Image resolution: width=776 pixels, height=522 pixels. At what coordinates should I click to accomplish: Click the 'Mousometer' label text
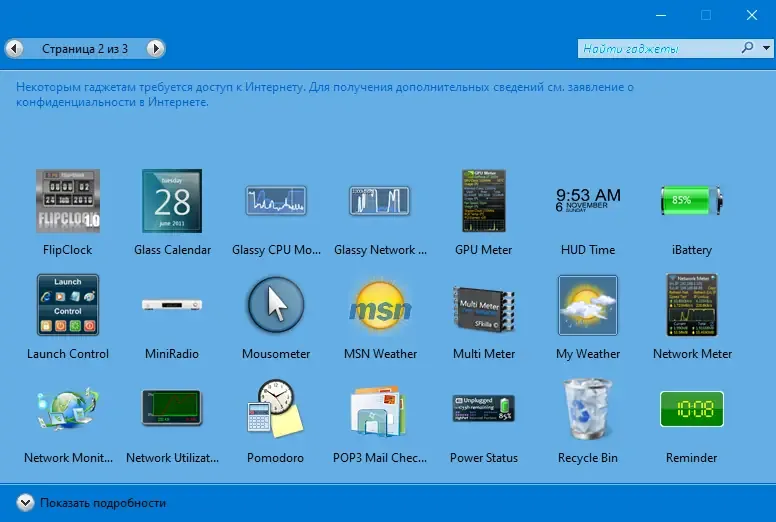(x=276, y=354)
